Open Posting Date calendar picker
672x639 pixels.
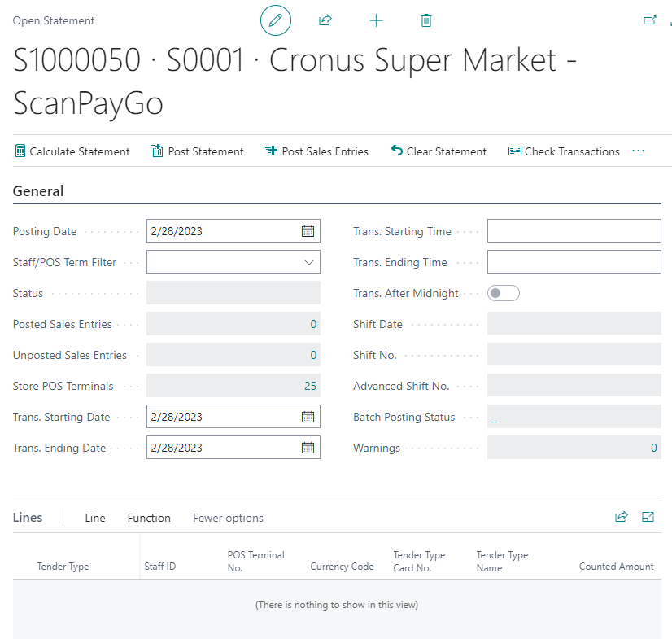click(308, 231)
